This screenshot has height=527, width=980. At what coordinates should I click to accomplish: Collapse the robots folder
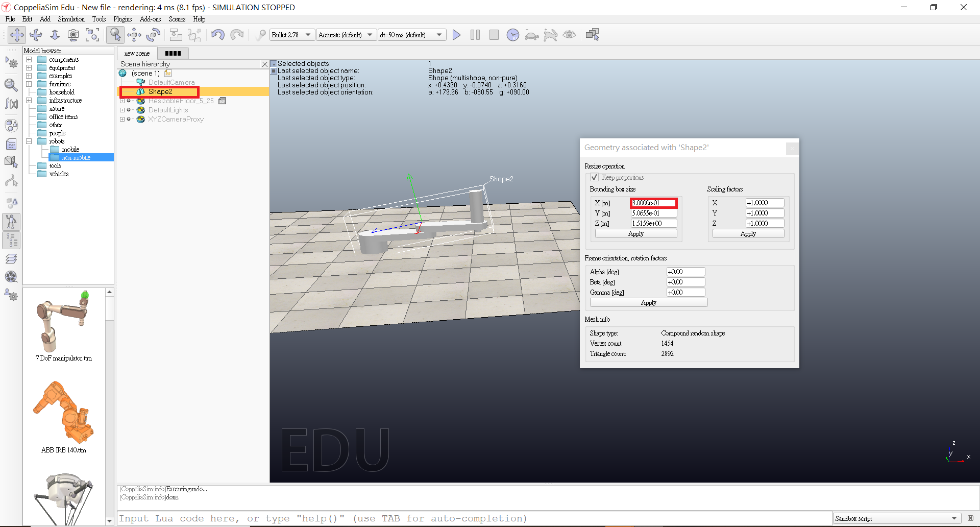[x=29, y=141]
